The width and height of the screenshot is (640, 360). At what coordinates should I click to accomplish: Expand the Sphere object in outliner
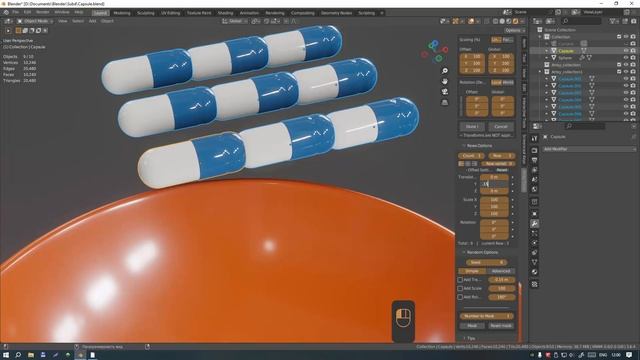coord(547,58)
